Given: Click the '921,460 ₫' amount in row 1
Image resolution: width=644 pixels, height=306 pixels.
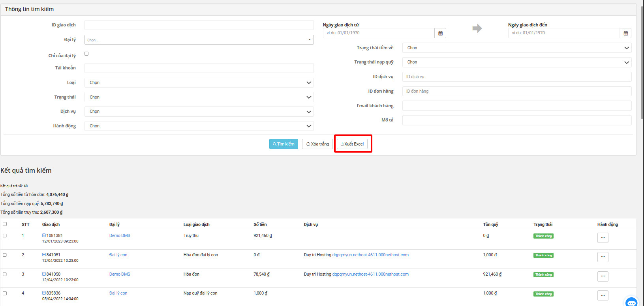Looking at the screenshot, I should pos(263,235).
